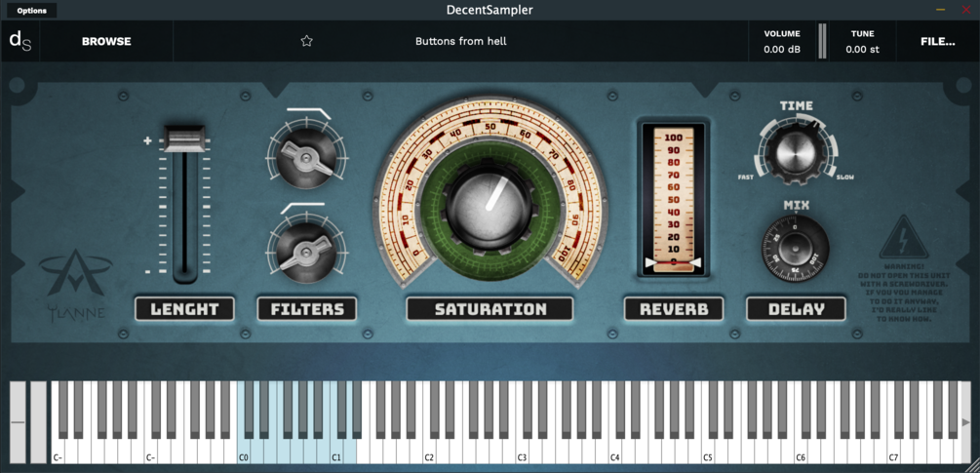
Task: Click the modulation wheel strip
Action: 39,422
